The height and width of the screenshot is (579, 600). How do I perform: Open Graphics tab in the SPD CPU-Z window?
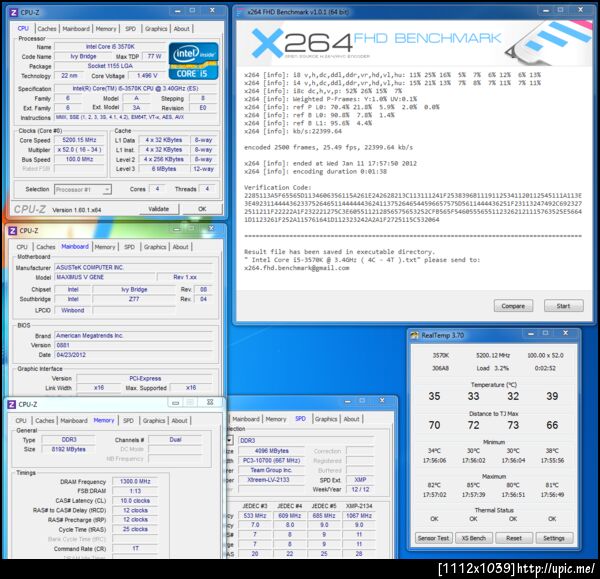click(326, 419)
